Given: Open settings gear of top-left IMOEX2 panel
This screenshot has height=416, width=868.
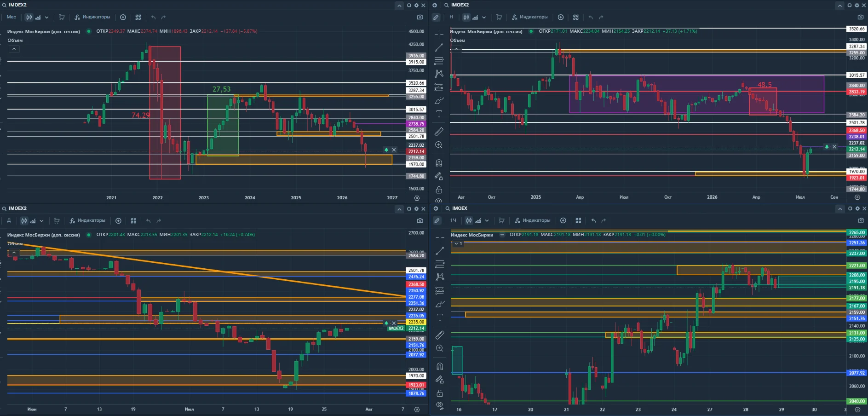Looking at the screenshot, I should coord(416,5).
